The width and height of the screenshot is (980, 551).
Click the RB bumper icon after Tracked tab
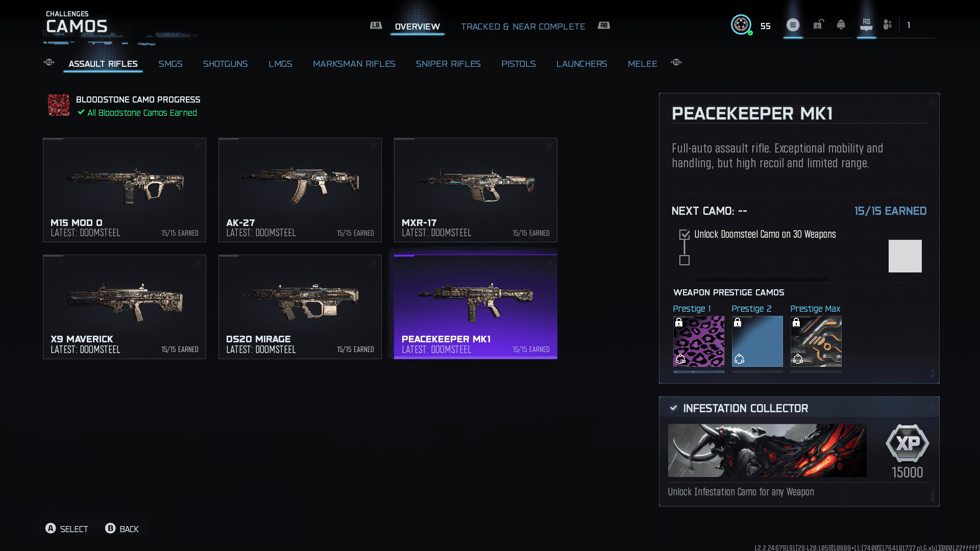[x=604, y=25]
